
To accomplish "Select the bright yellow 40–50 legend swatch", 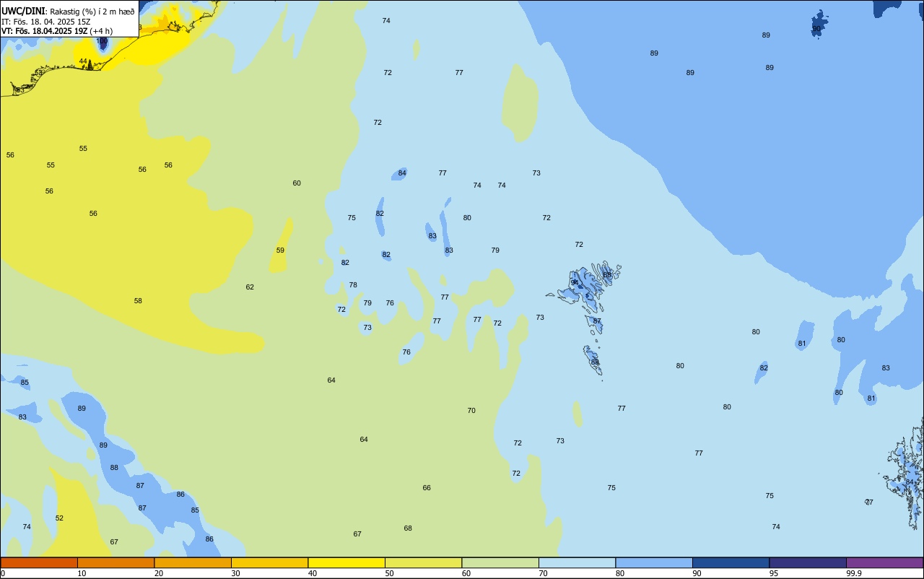I will point(346,562).
